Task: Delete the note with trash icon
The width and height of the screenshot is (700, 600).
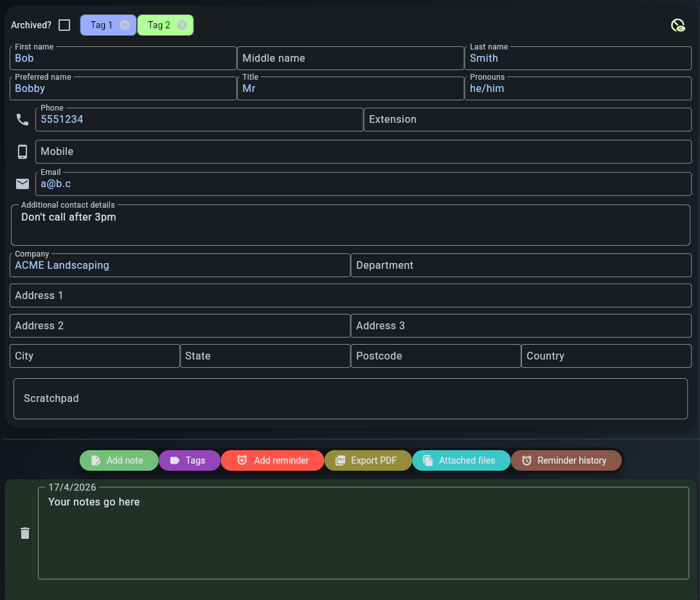Action: pyautogui.click(x=25, y=533)
